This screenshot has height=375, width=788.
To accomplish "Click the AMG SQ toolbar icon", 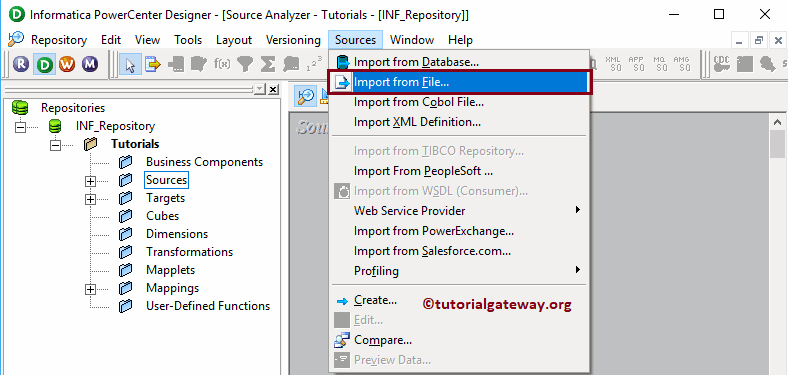I will coord(681,64).
